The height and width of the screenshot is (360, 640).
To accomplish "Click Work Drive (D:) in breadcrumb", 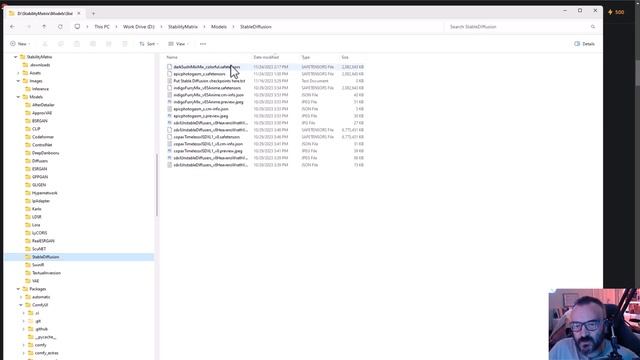I will pyautogui.click(x=139, y=27).
